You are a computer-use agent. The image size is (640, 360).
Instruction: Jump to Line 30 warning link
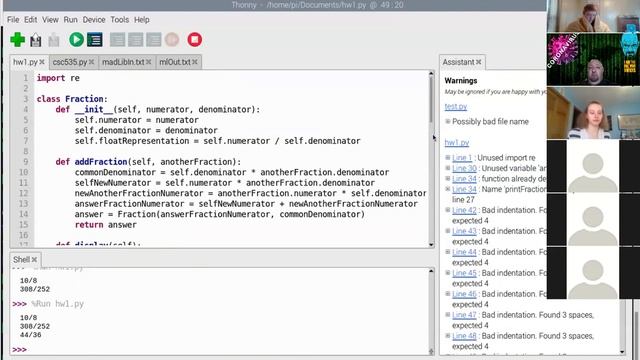[x=464, y=168]
